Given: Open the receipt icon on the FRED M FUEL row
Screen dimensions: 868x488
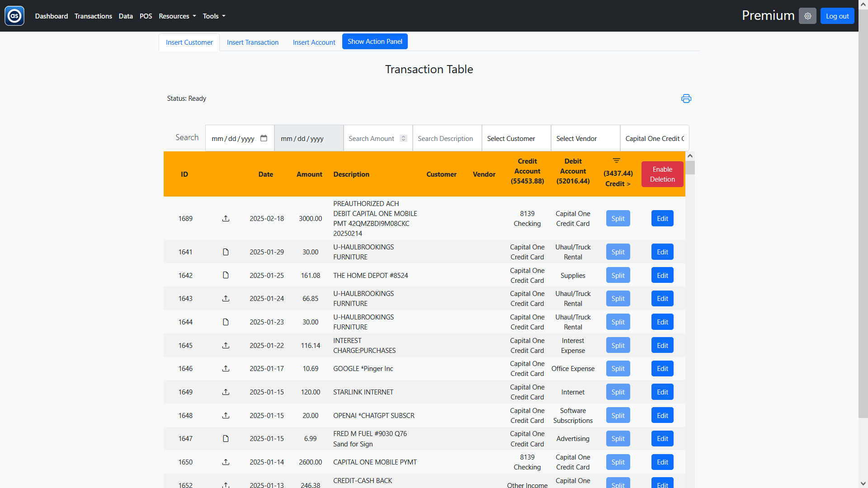Looking at the screenshot, I should point(225,438).
